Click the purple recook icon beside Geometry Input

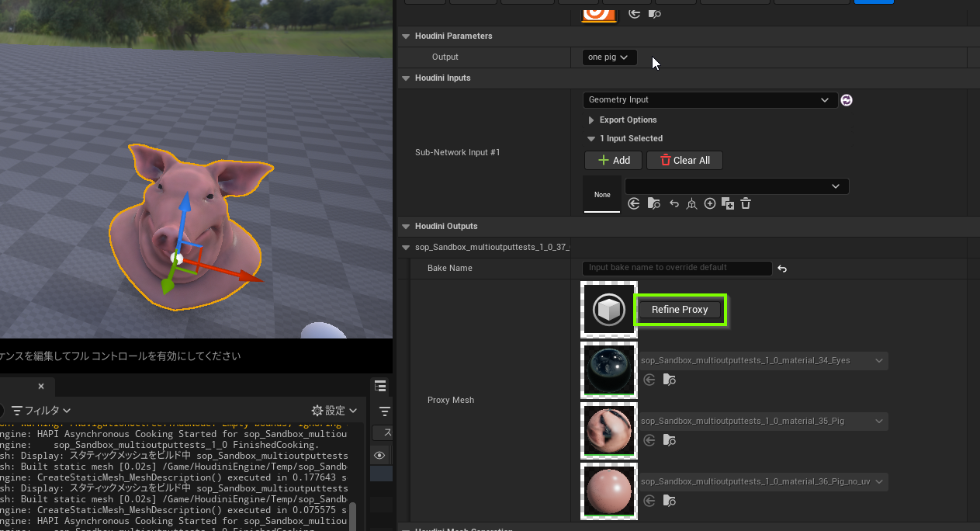(847, 100)
